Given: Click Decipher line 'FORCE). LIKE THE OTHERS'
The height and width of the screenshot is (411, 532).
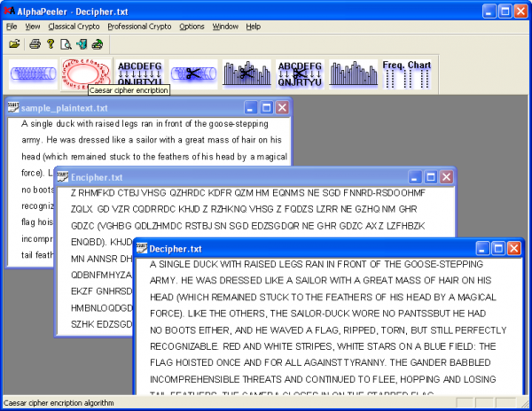Looking at the screenshot, I should (x=318, y=314).
